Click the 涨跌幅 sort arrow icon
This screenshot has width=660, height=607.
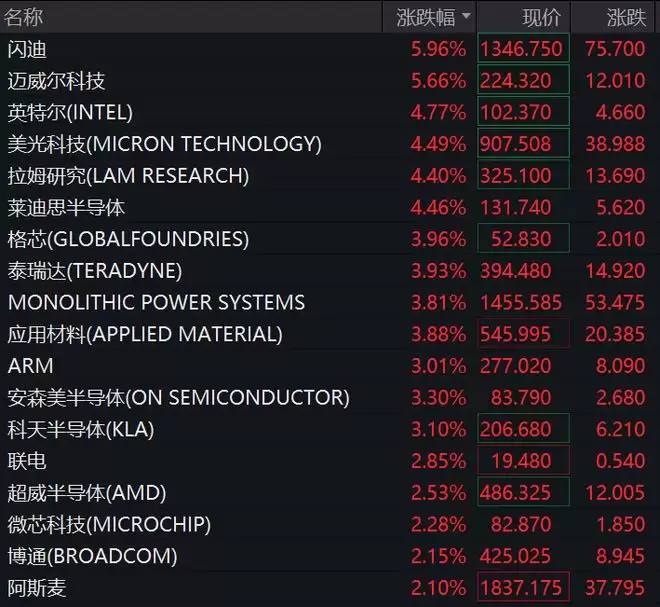(x=466, y=16)
